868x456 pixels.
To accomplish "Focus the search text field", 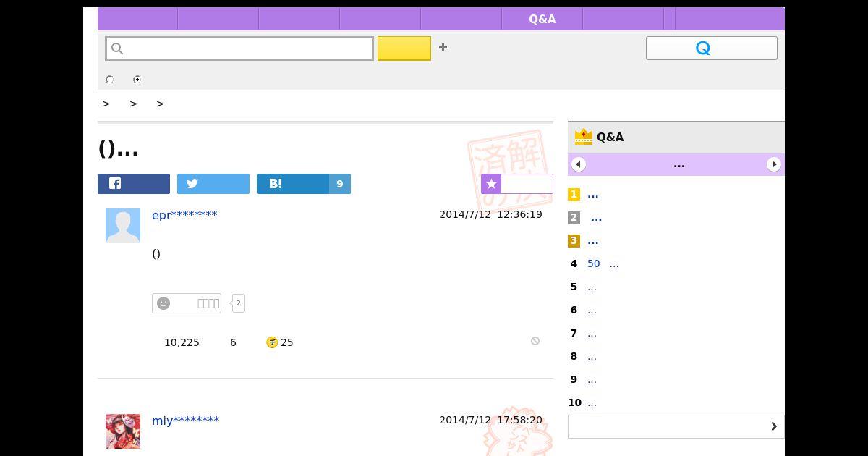I will (239, 48).
